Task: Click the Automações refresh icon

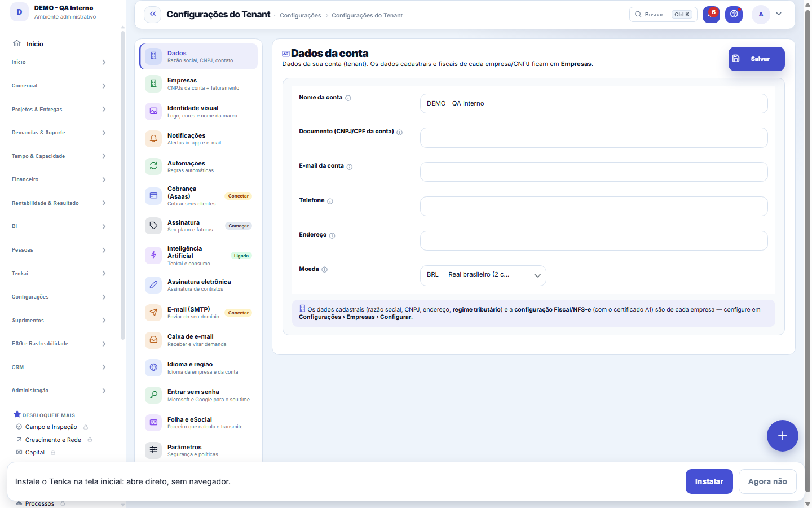Action: pos(153,166)
